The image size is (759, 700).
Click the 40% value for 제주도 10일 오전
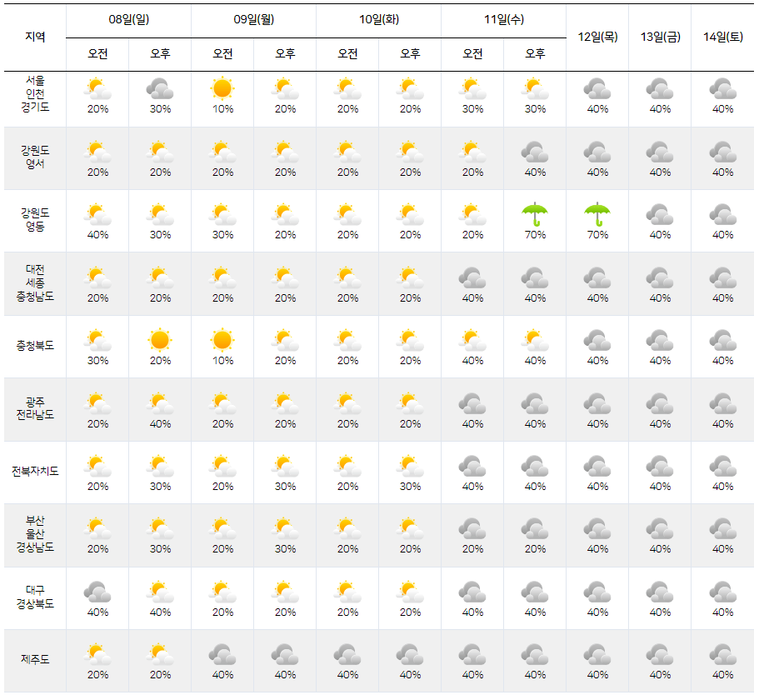[347, 675]
